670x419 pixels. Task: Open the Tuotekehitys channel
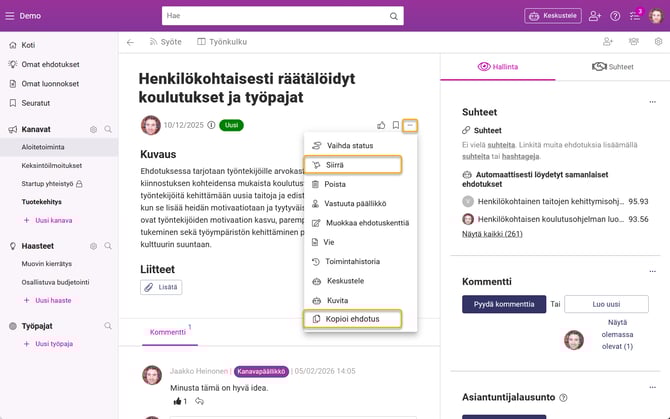click(44, 202)
